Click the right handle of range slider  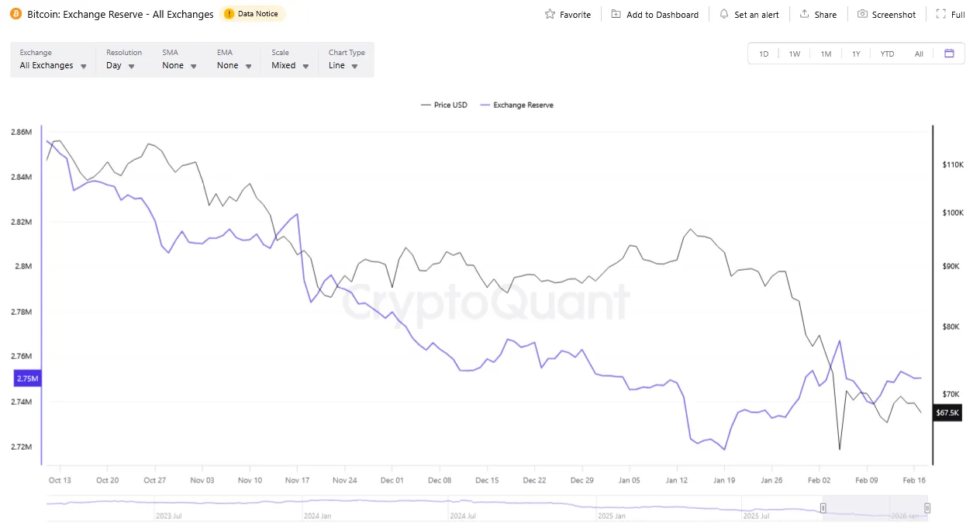pos(927,508)
